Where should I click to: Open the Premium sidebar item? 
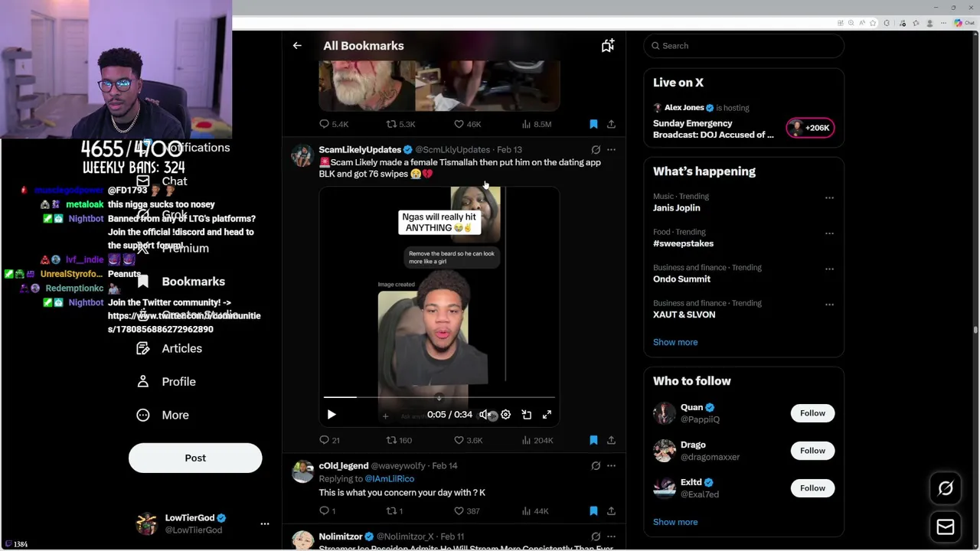click(173, 249)
